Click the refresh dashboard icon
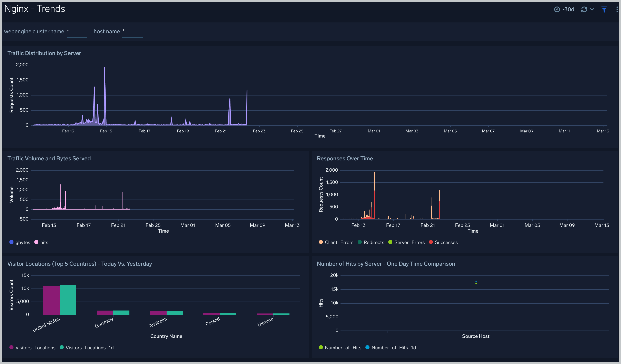 584,9
